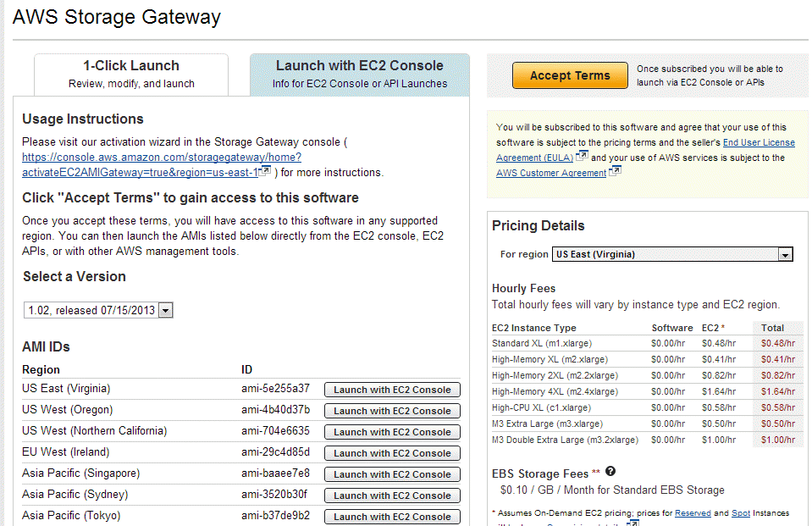Click external-link icon beside AWS Customer Agreement
Viewport: 812px width, 526px height.
(x=616, y=170)
